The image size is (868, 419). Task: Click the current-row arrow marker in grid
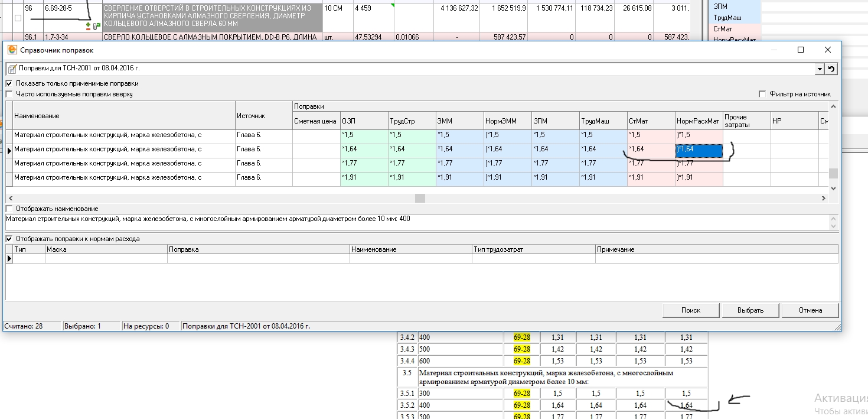pyautogui.click(x=9, y=151)
